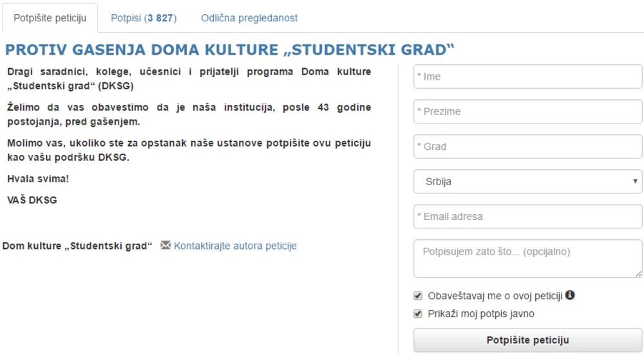Open the 'Odlična pregledanost' tab
The image size is (644, 355).
click(249, 18)
